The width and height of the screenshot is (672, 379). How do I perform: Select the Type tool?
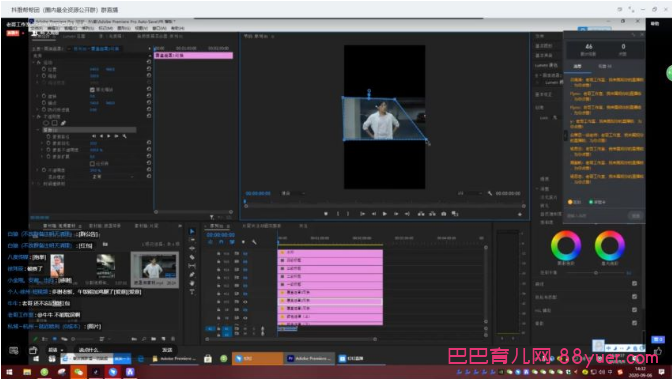point(192,292)
